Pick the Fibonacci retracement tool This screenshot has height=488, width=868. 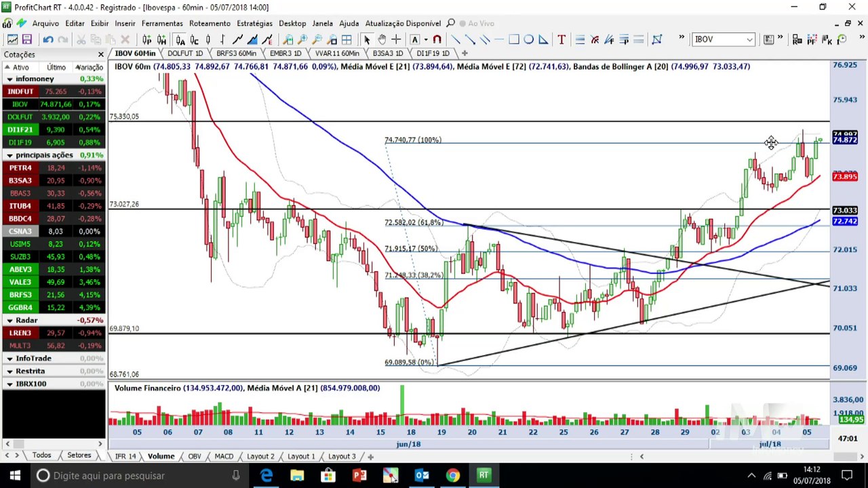pos(580,40)
